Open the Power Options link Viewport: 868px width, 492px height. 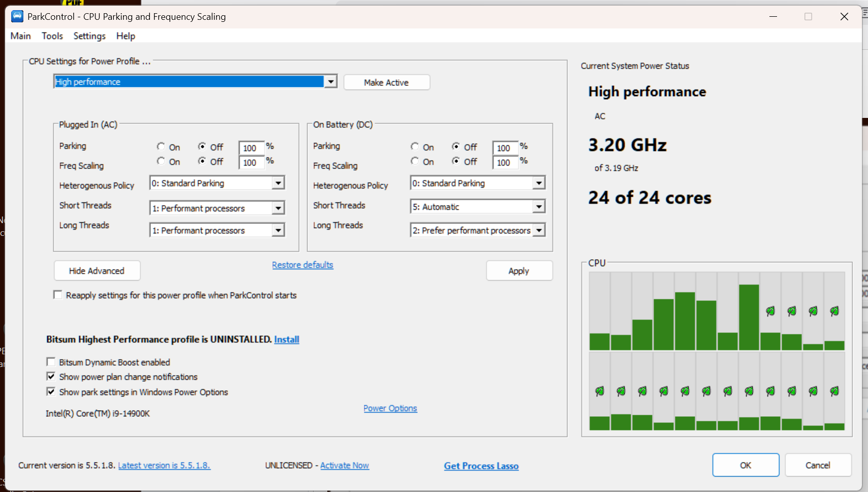(x=390, y=408)
